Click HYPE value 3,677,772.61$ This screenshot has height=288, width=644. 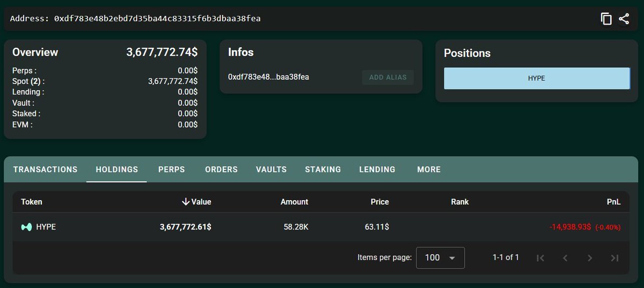point(186,227)
